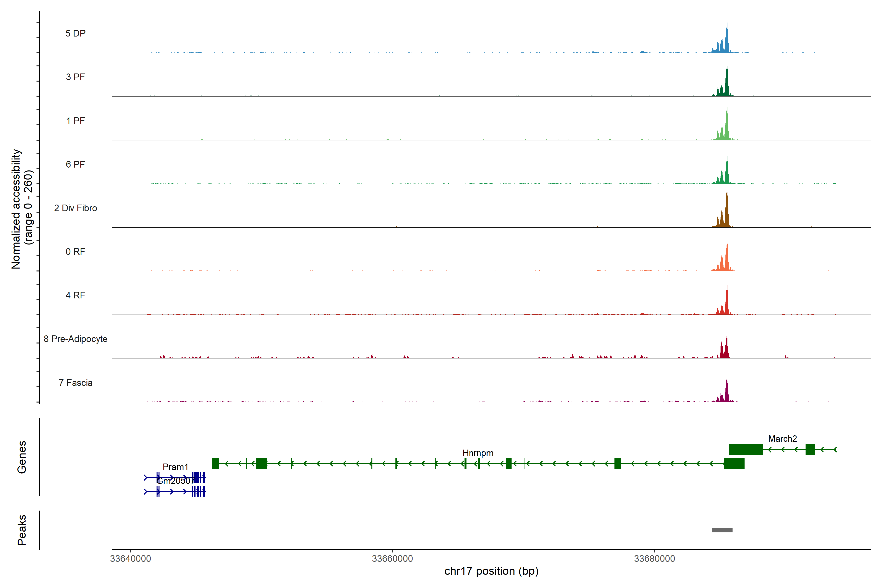This screenshot has height=588, width=882.
Task: Click the 33680000 axis tick label
Action: point(654,558)
